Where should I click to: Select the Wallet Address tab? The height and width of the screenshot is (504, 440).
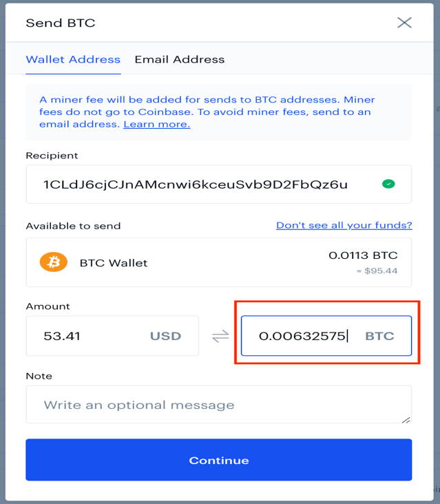coord(73,59)
